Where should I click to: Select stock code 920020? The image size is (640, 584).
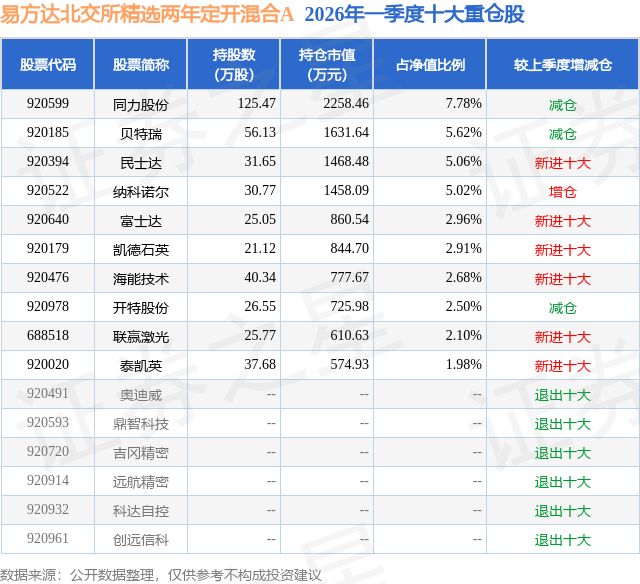[48, 364]
